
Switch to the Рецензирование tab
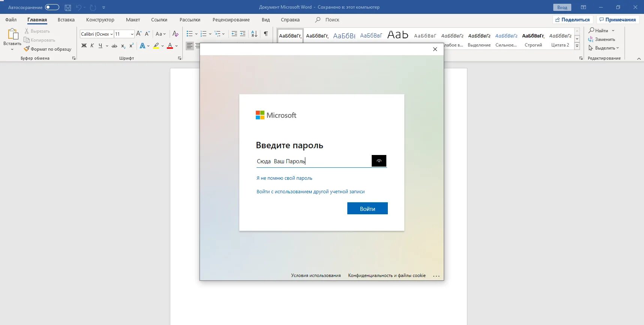pyautogui.click(x=231, y=20)
